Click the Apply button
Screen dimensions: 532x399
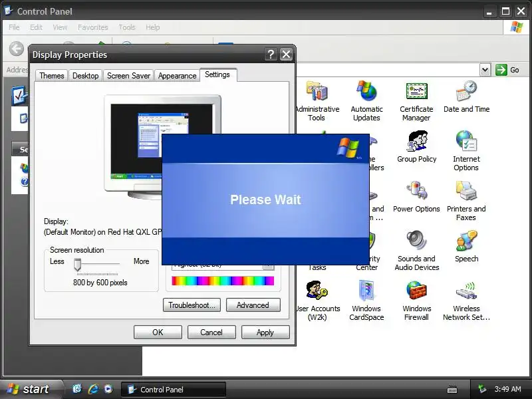click(x=265, y=332)
